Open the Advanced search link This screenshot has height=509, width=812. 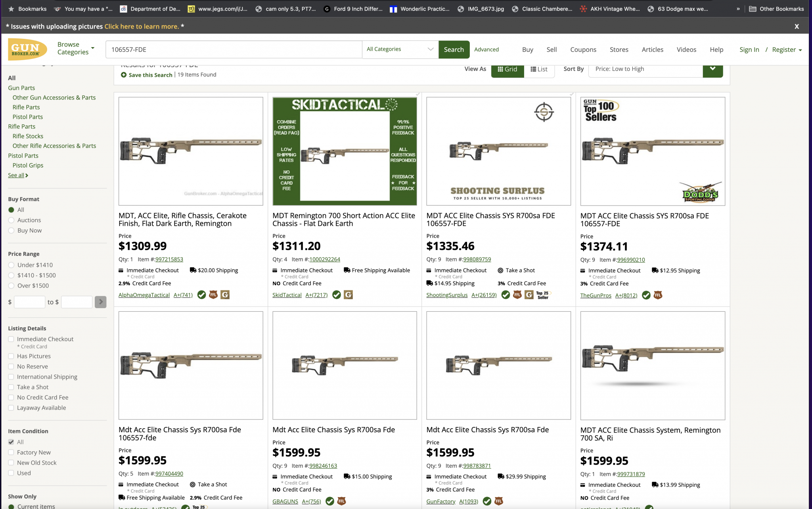(x=486, y=50)
